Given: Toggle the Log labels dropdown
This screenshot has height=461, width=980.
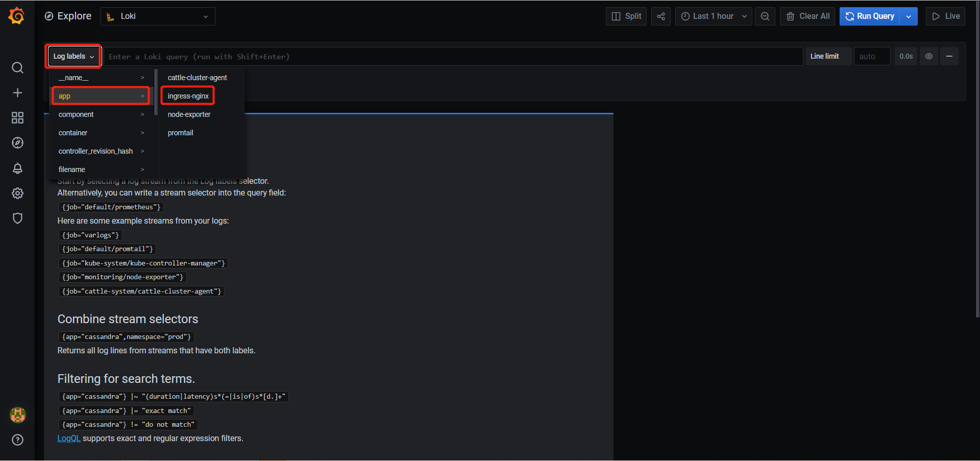Looking at the screenshot, I should click(x=74, y=56).
